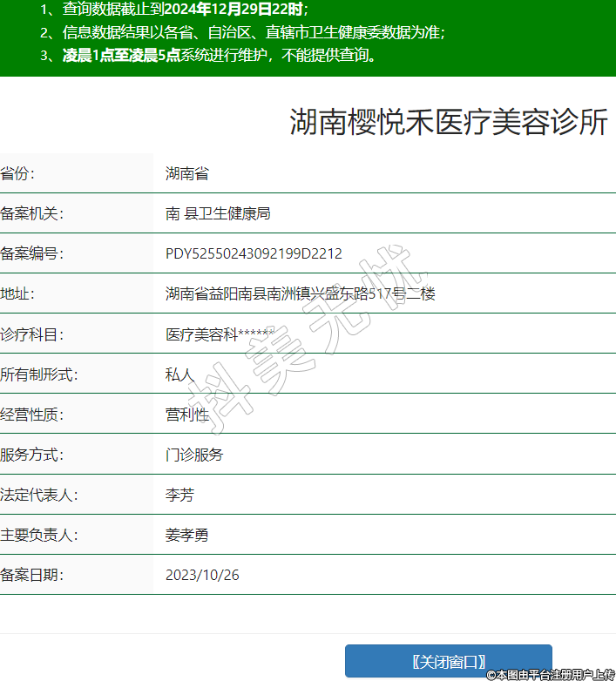This screenshot has width=616, height=681.
Task: Click the 备案日期 value 2023/10/26
Action: click(202, 575)
